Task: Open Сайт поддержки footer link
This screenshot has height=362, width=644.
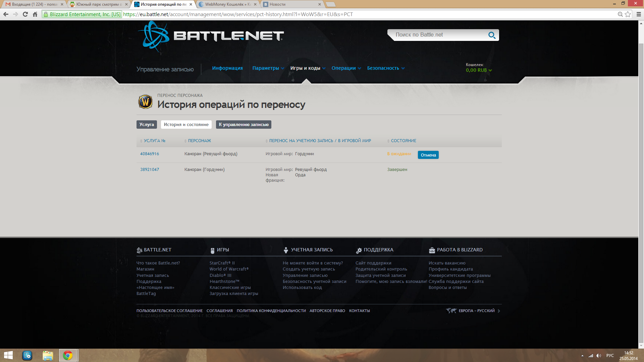Action: pos(373,263)
